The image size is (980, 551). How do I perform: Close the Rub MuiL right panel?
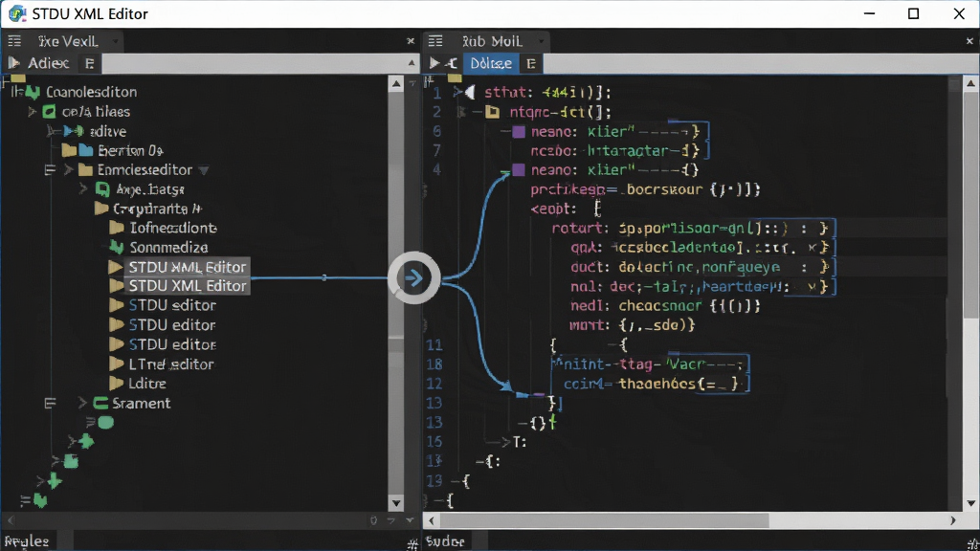(969, 41)
